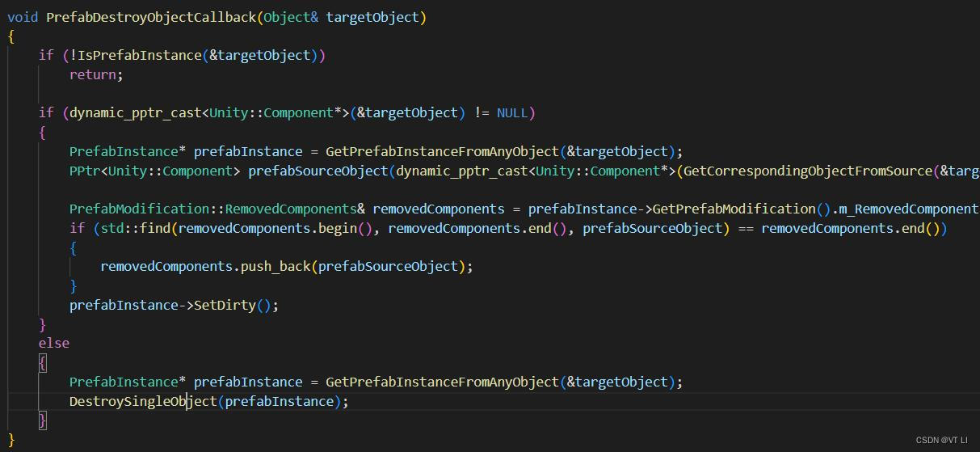Select the void return type keyword
The image size is (980, 452).
(23, 17)
